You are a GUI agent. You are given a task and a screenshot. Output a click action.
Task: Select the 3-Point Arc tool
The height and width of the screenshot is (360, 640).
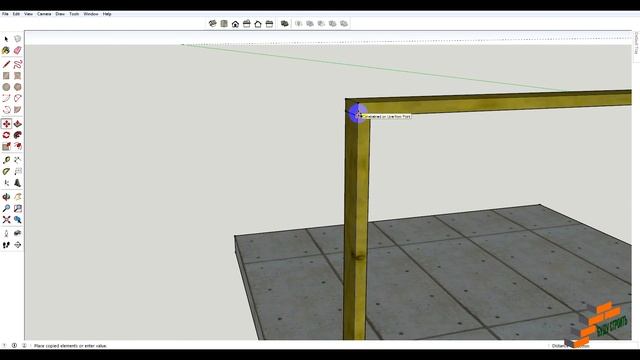pos(6,110)
